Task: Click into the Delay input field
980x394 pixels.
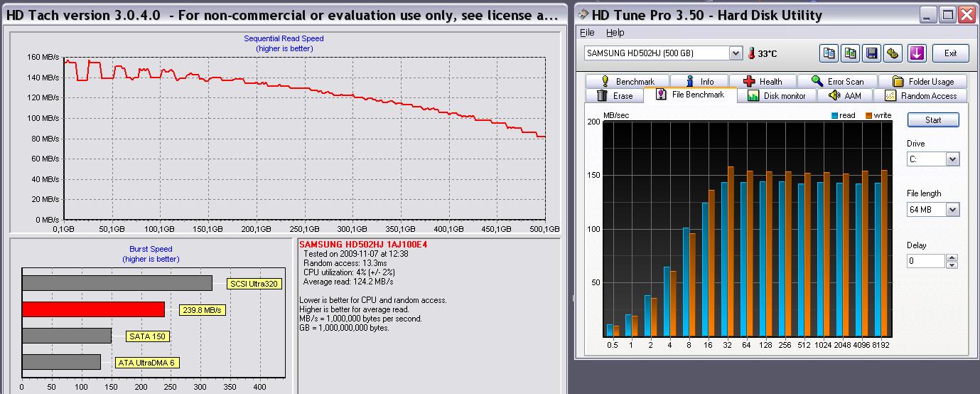Action: [x=927, y=261]
